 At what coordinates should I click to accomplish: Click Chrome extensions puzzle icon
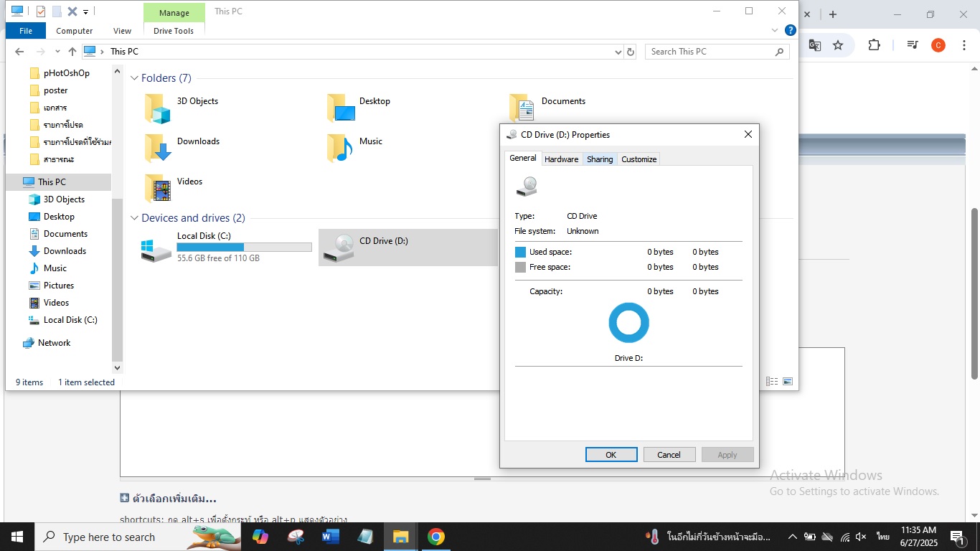874,44
